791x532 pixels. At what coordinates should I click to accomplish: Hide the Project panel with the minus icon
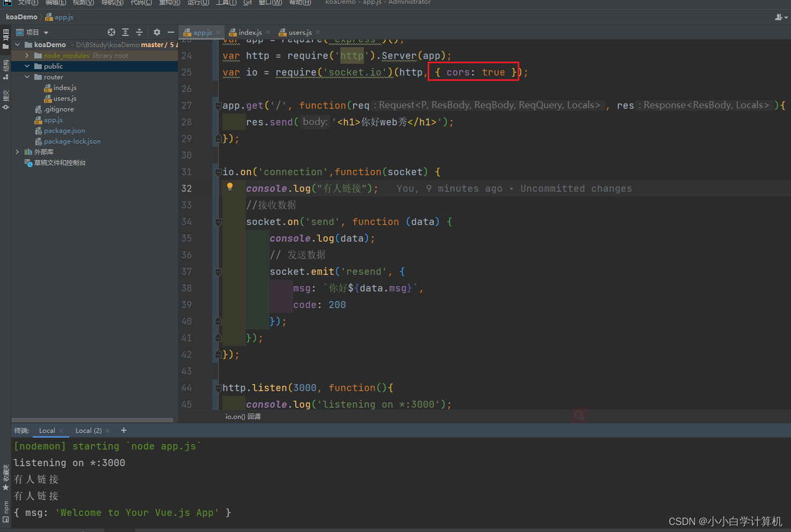pyautogui.click(x=171, y=32)
